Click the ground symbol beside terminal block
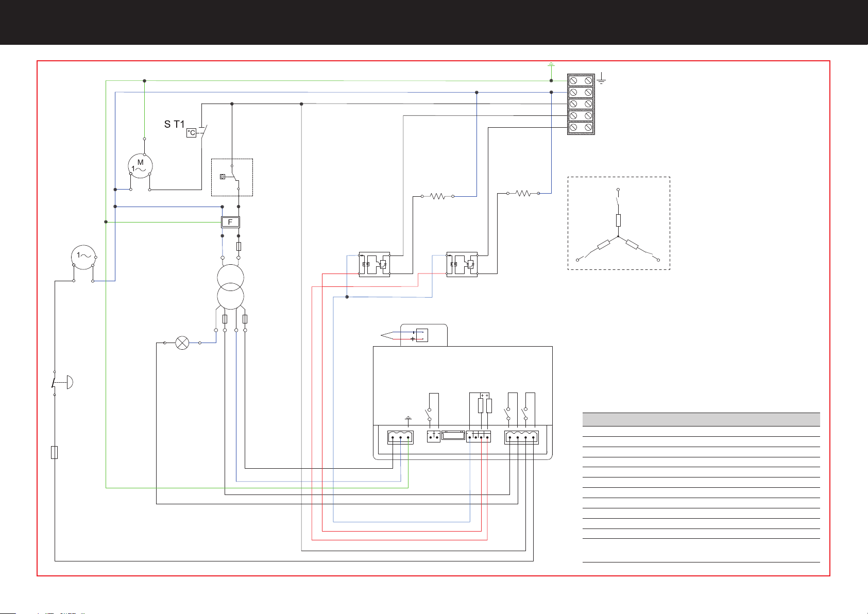This screenshot has width=868, height=614. [x=601, y=80]
